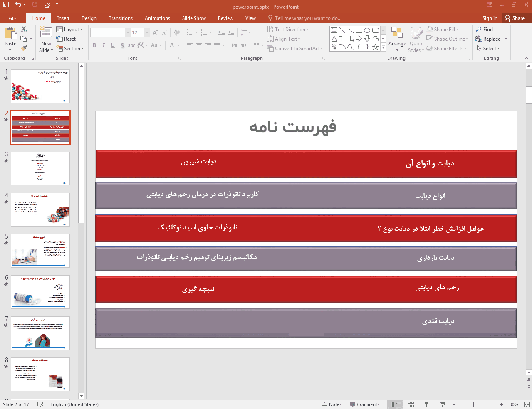Start slideshow from beginning icon in title bar

click(x=47, y=5)
